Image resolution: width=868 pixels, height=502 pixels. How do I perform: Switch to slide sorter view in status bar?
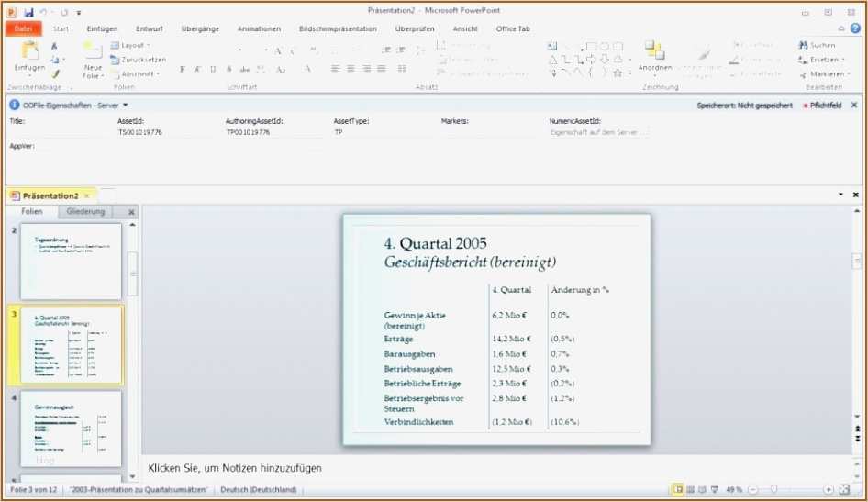pos(690,490)
